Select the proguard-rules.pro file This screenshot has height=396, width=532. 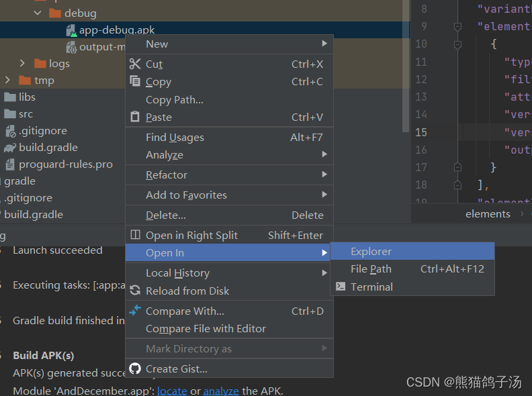point(65,164)
